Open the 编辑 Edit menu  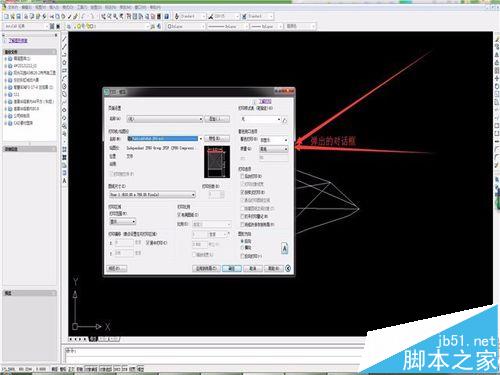27,7
